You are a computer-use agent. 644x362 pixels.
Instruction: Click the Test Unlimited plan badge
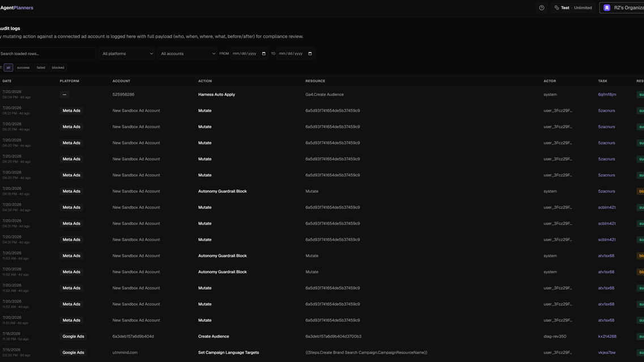point(573,8)
